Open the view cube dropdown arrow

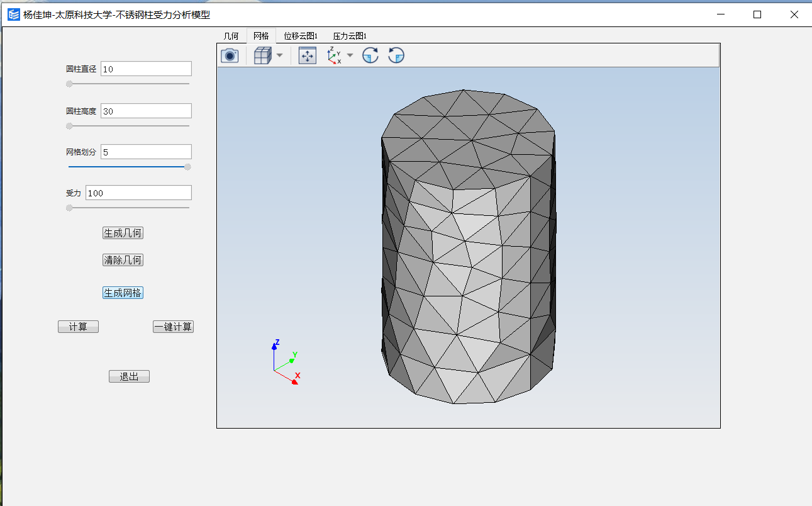pos(279,55)
